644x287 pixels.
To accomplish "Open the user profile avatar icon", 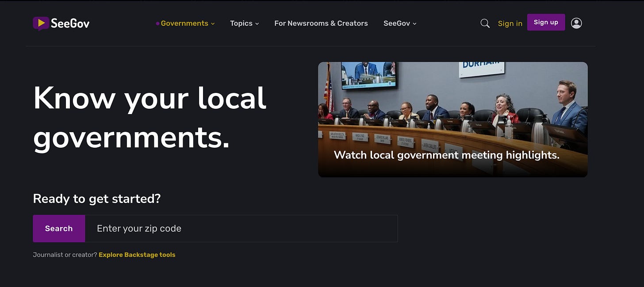I will coord(576,23).
